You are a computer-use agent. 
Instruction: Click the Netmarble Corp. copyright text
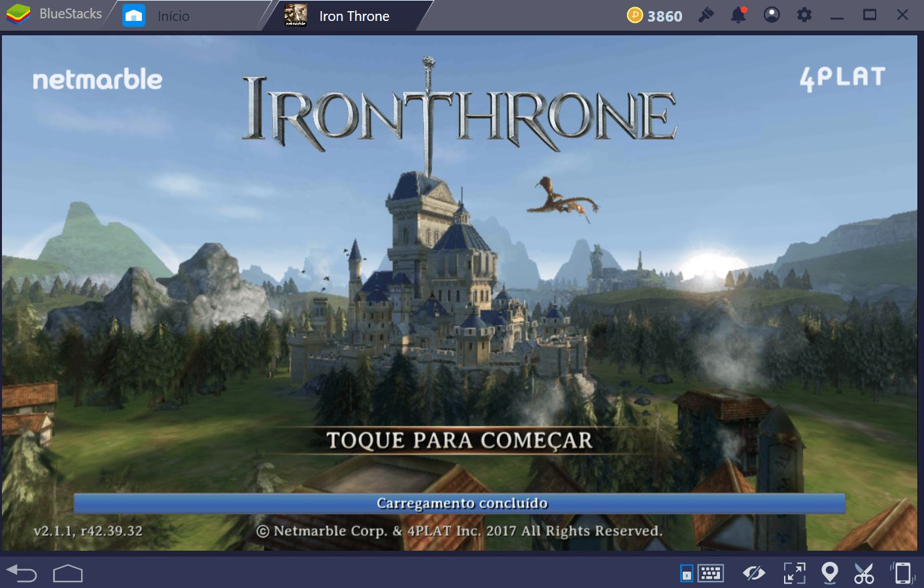pyautogui.click(x=460, y=531)
